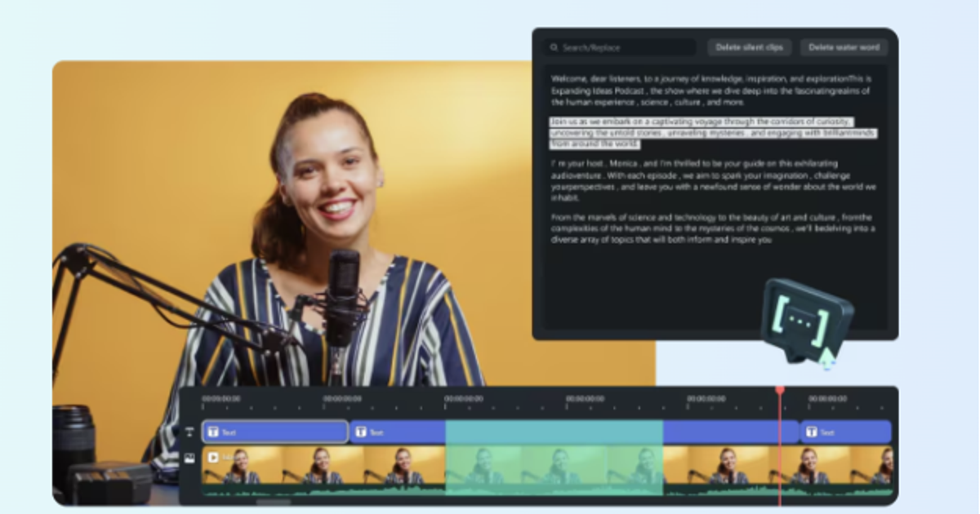Image resolution: width=980 pixels, height=514 pixels.
Task: Click the play icon on the video clip
Action: coord(213,458)
